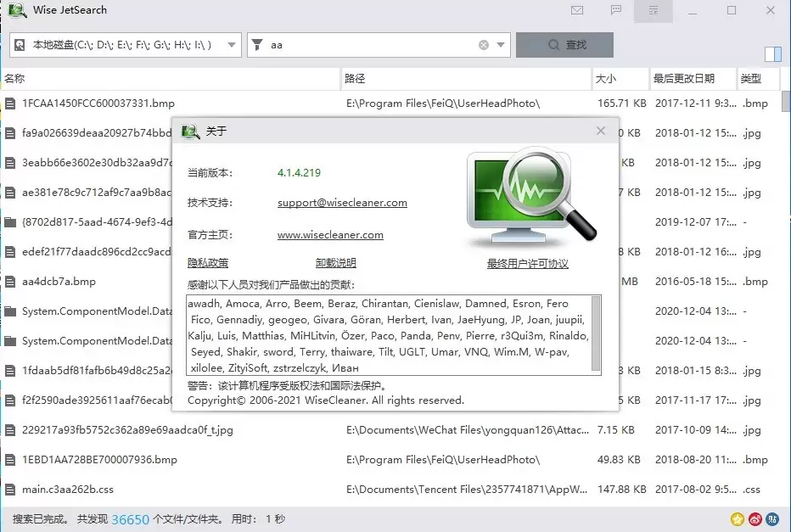Sort results by 路径 column header
This screenshot has width=791, height=532.
coord(467,79)
